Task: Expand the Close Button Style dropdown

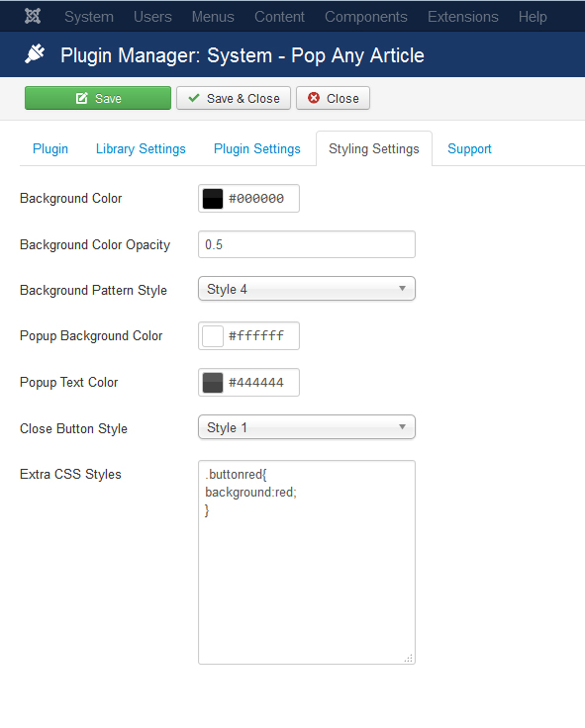Action: pyautogui.click(x=307, y=427)
